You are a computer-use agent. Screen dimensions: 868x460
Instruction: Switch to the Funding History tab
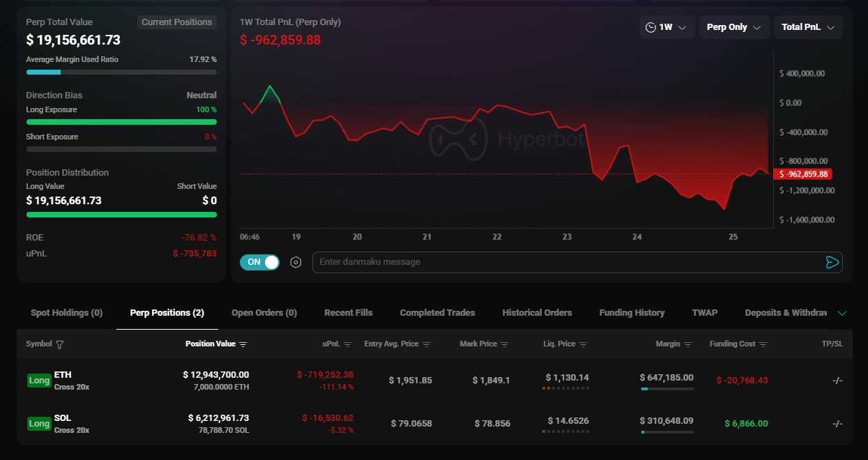[x=632, y=313]
